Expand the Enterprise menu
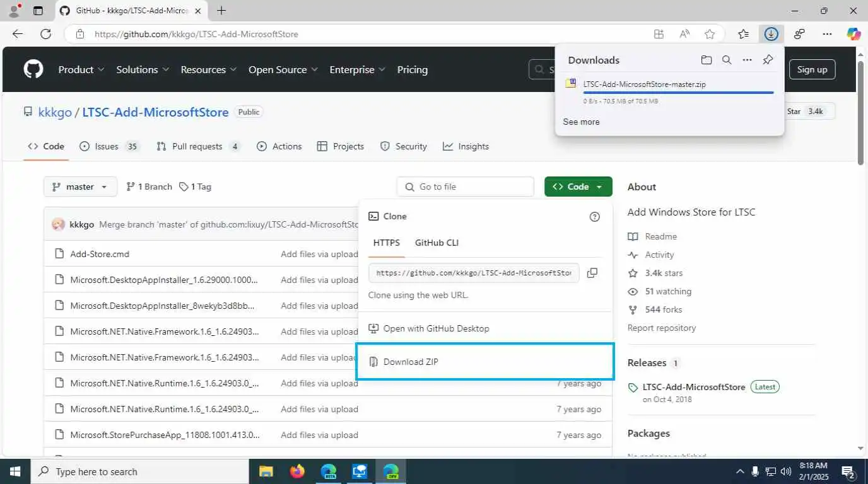Image resolution: width=868 pixels, height=484 pixels. [x=358, y=69]
